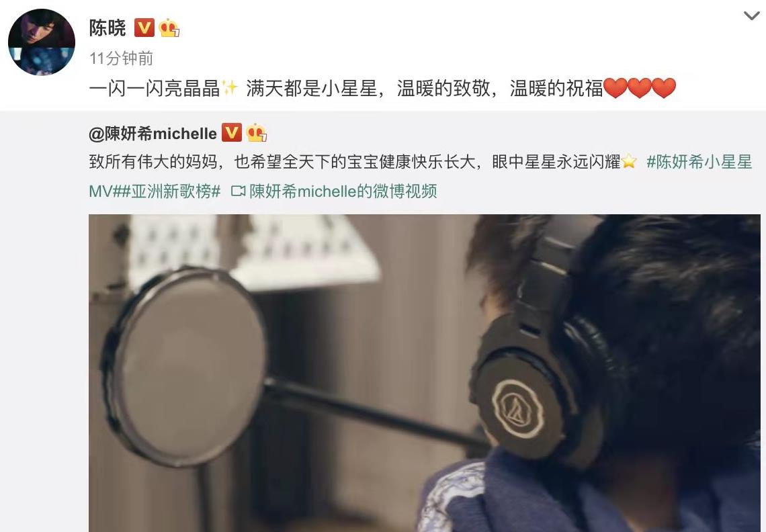Open 陳妍希michelle的微博视频 link
The image size is (766, 532).
pos(343,191)
